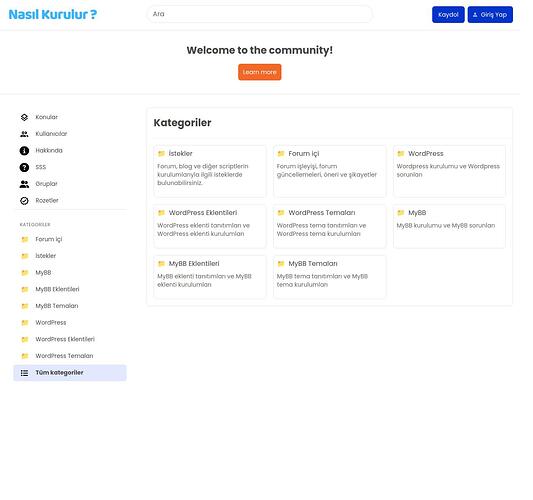Image resolution: width=533 pixels, height=500 pixels.
Task: Go to MyBB Temaları in sidebar
Action: [x=70, y=306]
